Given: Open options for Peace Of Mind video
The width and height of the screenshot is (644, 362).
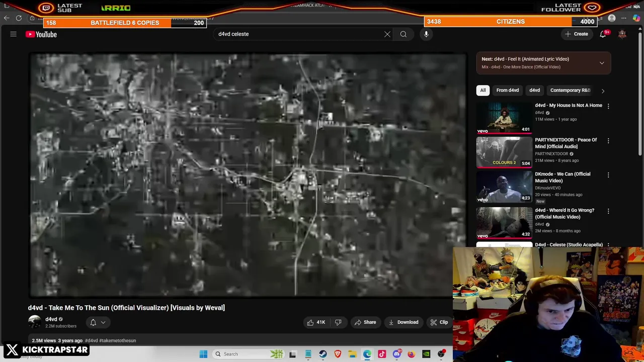Looking at the screenshot, I should coord(608,141).
